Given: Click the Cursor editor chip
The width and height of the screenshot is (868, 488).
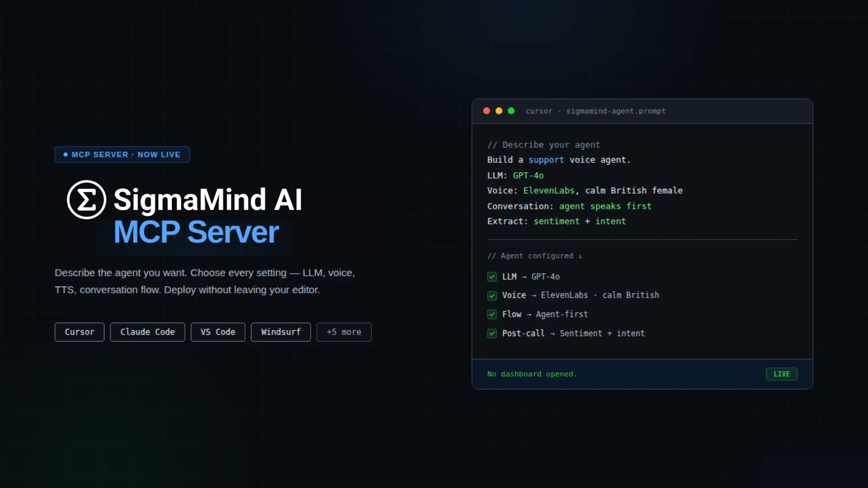Looking at the screenshot, I should point(80,332).
